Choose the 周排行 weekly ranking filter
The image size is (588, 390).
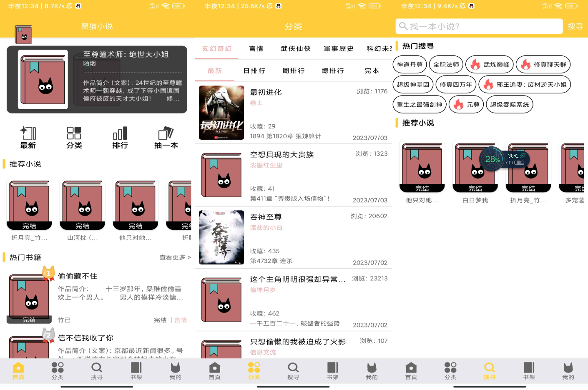294,71
